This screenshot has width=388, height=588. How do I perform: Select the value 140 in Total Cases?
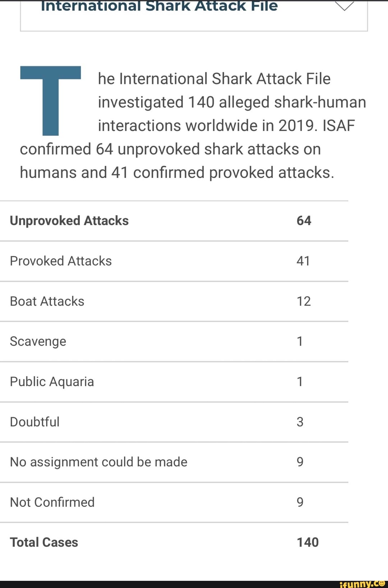(308, 542)
